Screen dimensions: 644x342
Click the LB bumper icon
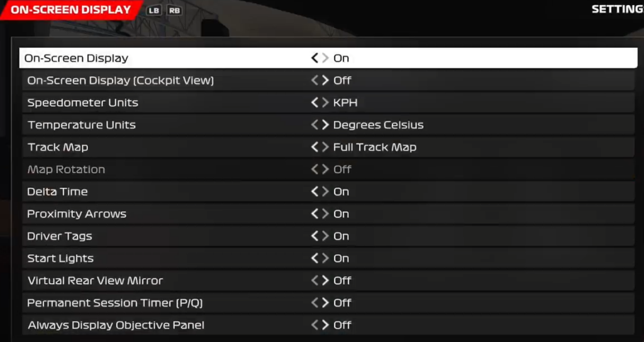point(153,10)
